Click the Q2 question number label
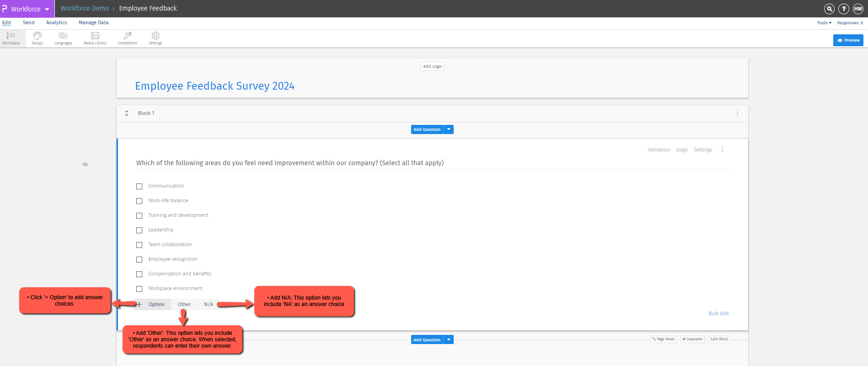This screenshot has height=366, width=868. pyautogui.click(x=85, y=164)
